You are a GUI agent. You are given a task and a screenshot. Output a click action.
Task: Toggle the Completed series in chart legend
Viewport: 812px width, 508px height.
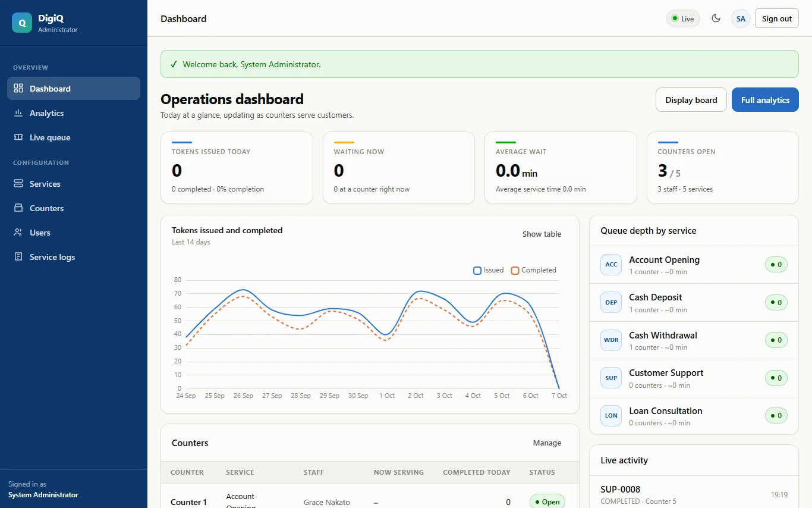tap(534, 270)
